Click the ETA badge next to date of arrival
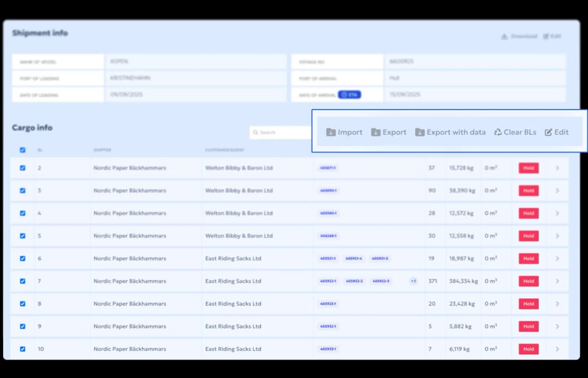 click(x=349, y=95)
